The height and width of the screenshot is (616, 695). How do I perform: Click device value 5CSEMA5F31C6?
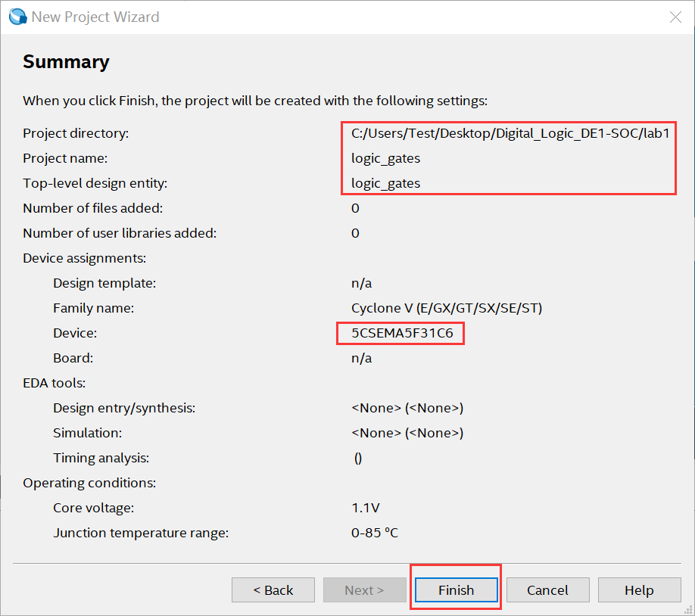click(x=402, y=333)
